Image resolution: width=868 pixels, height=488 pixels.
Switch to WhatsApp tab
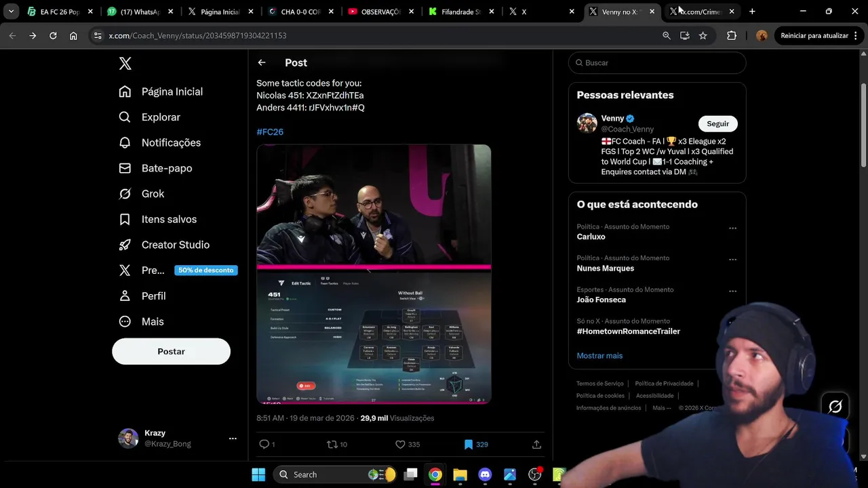tap(141, 12)
